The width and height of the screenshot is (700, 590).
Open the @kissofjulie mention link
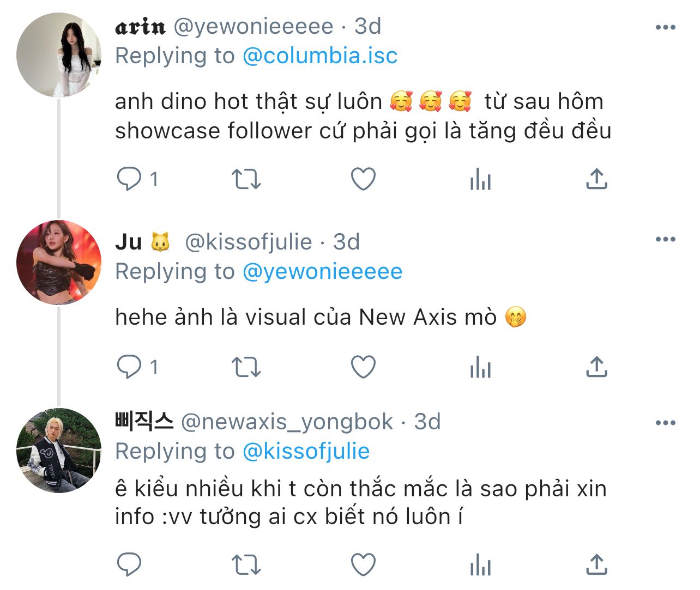306,451
